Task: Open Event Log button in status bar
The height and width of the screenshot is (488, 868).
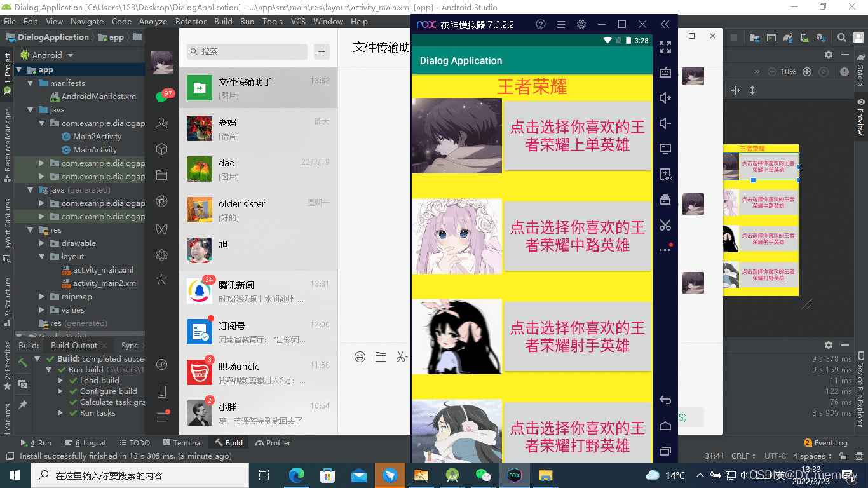Action: pos(826,443)
